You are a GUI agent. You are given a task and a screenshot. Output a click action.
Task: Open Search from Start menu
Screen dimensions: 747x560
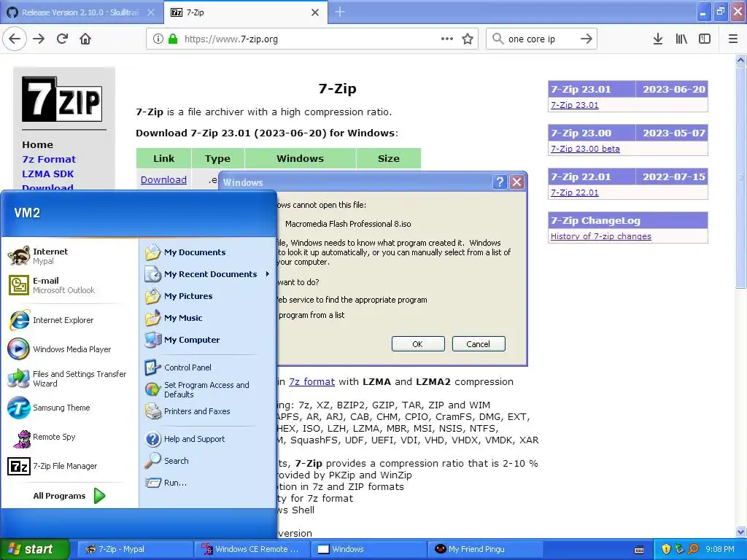coord(167,461)
